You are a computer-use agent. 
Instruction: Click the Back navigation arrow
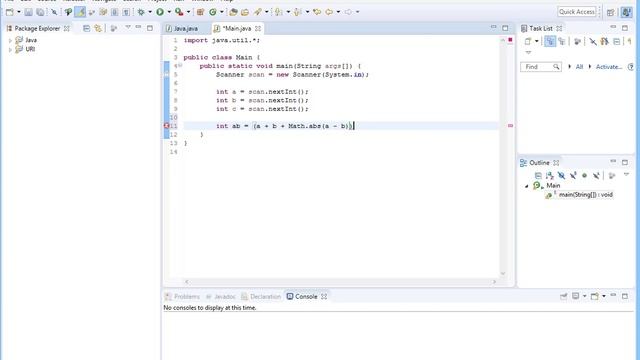(329, 12)
